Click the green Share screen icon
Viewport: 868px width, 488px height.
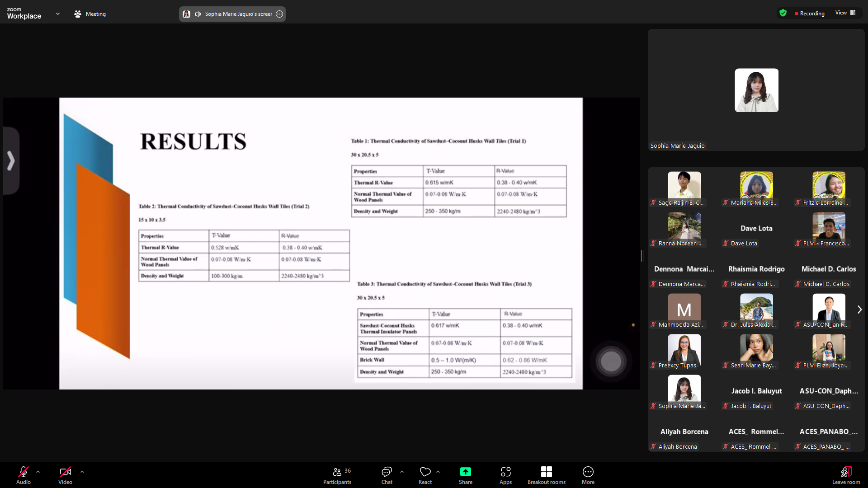point(465,472)
